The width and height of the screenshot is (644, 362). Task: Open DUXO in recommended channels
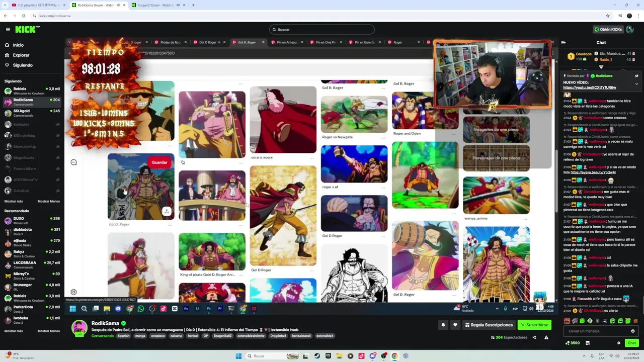[x=31, y=220]
